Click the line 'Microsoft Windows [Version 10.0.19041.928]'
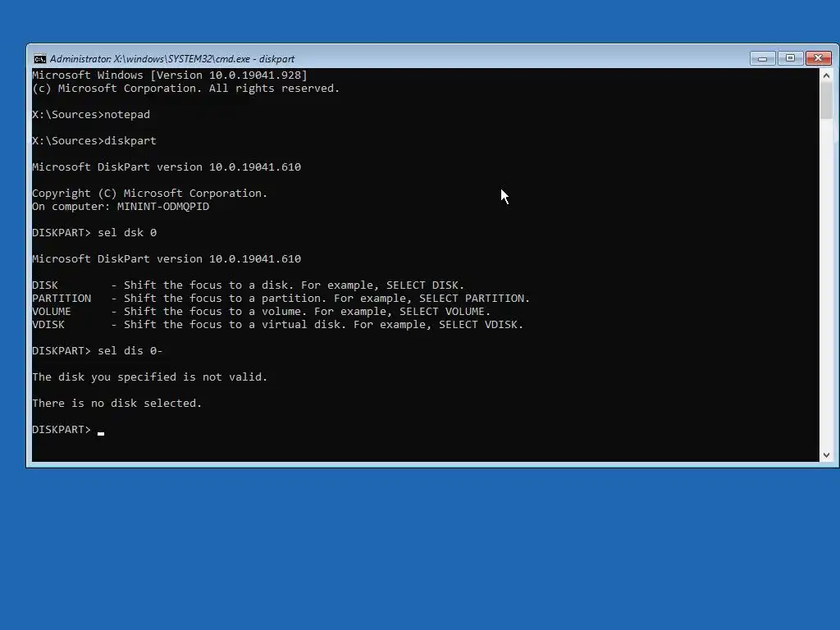This screenshot has width=840, height=630. pos(170,75)
